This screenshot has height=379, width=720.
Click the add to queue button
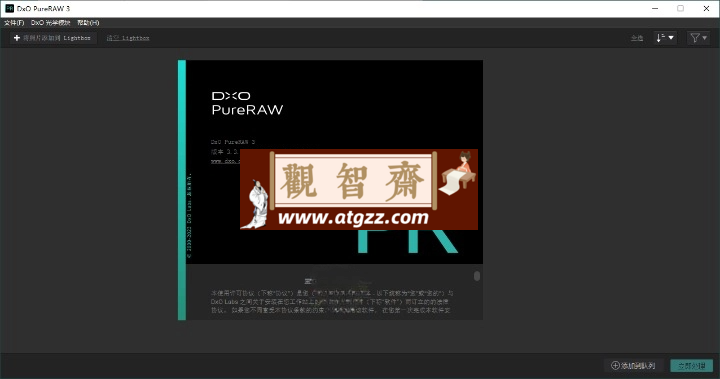point(634,366)
